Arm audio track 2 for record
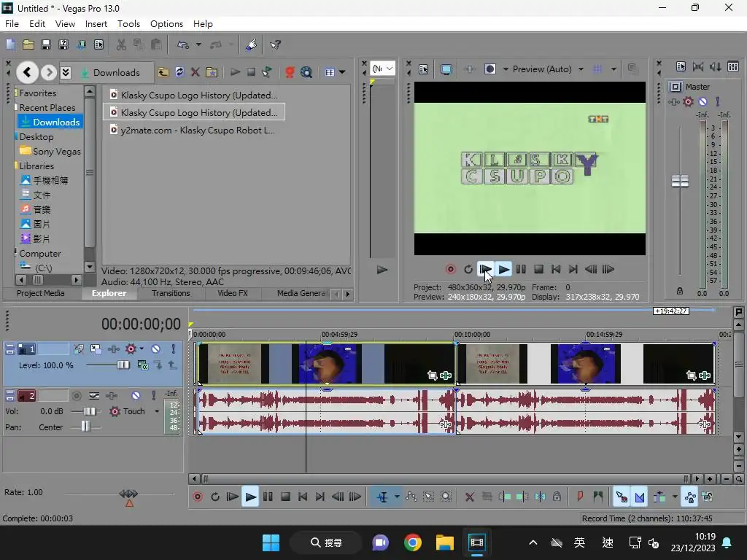 click(x=76, y=395)
